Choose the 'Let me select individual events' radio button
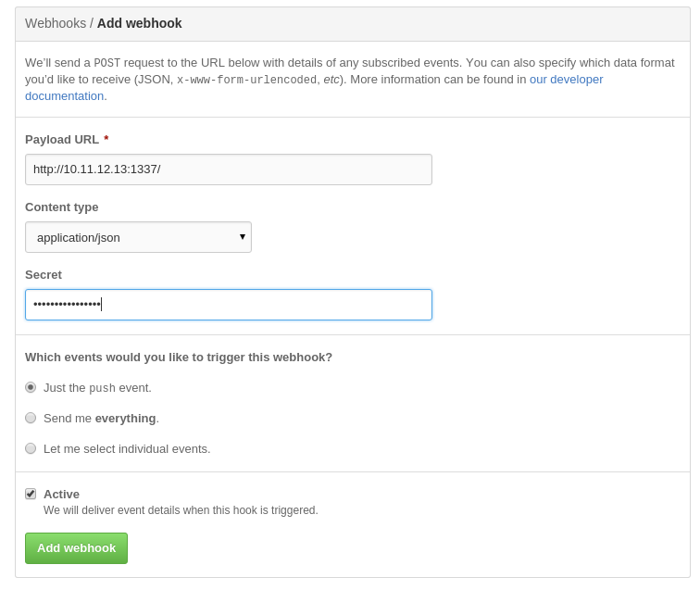700x590 pixels. coord(31,448)
